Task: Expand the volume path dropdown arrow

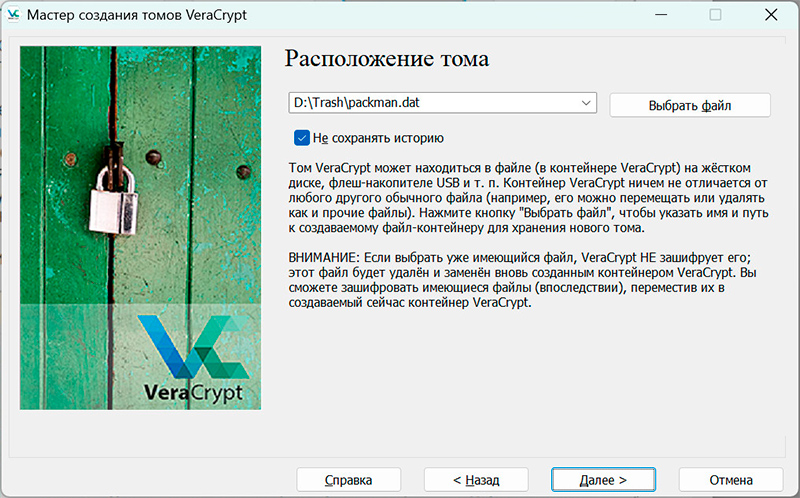Action: [x=586, y=103]
